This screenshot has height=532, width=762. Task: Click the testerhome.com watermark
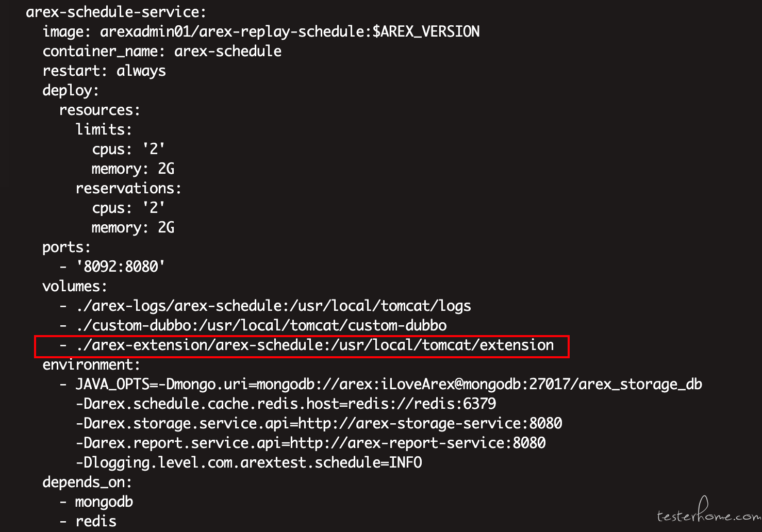[x=708, y=510]
